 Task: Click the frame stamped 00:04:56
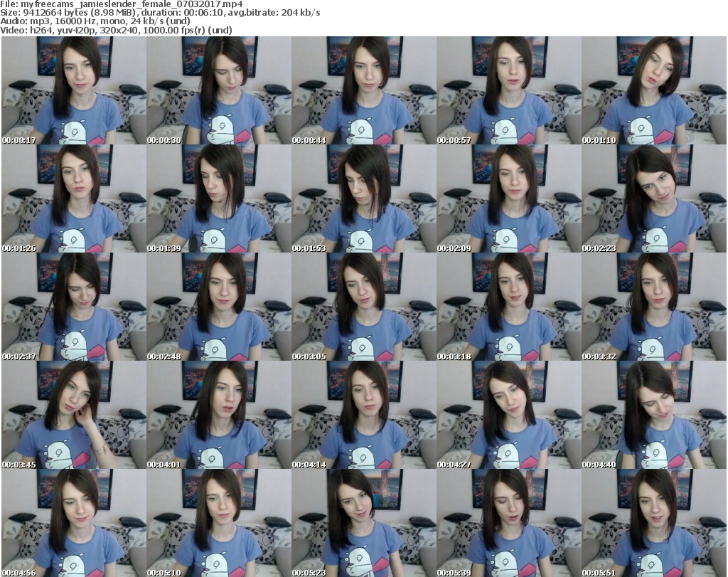(x=74, y=523)
